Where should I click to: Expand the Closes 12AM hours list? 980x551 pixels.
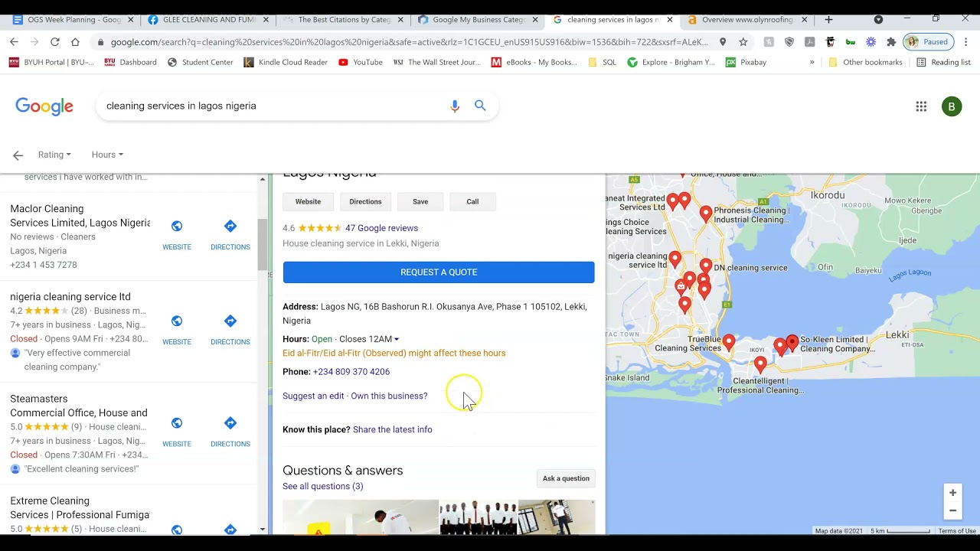coord(397,339)
